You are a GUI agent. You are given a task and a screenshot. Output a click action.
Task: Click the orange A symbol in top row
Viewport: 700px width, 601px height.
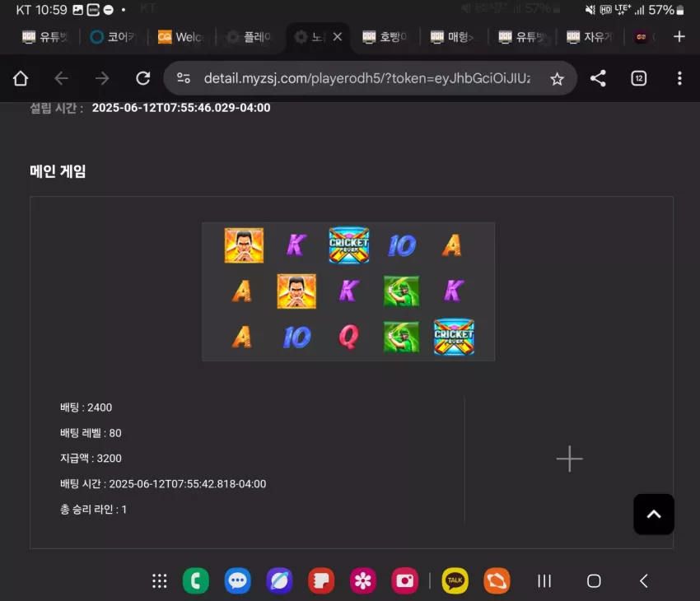coord(452,245)
